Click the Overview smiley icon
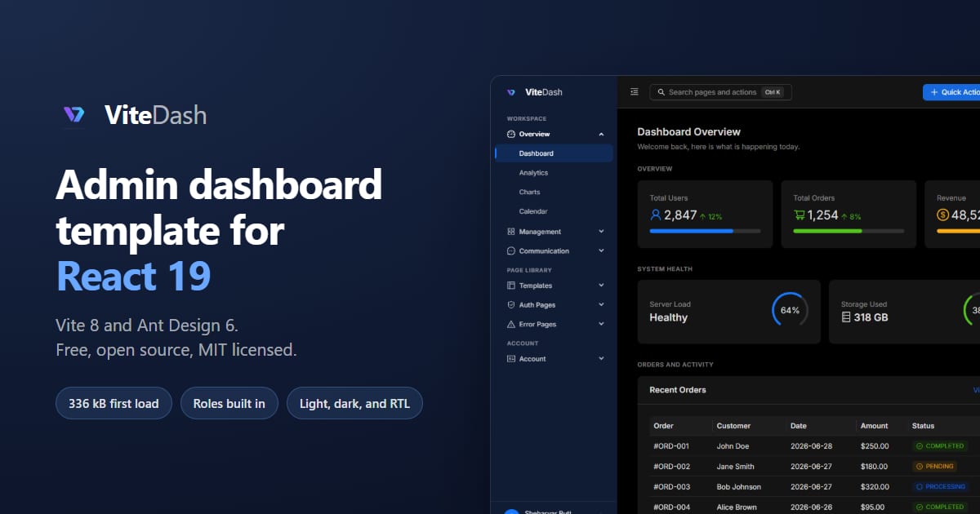The image size is (980, 514). tap(511, 134)
